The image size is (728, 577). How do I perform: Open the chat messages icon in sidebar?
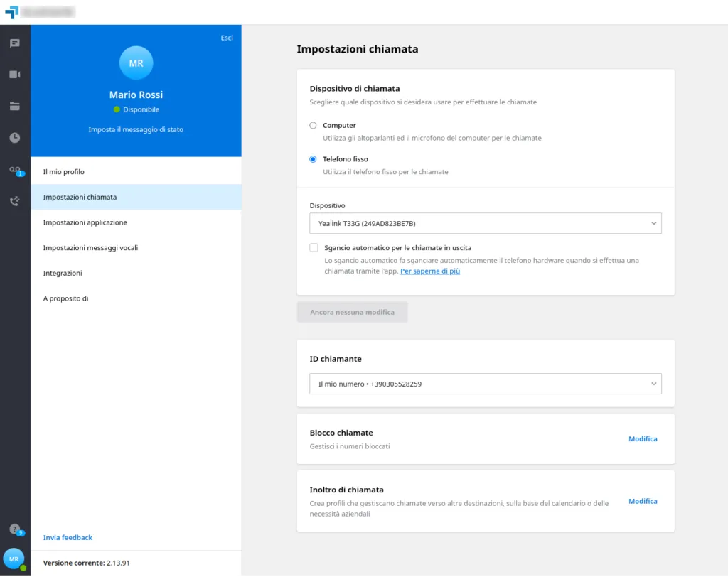pyautogui.click(x=15, y=43)
